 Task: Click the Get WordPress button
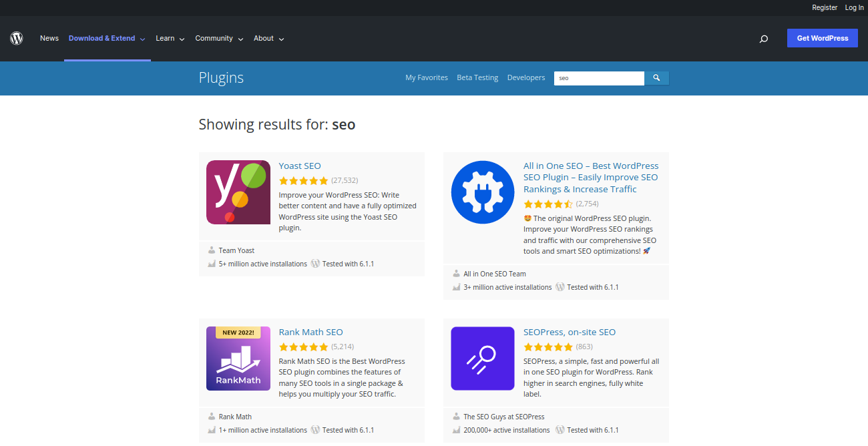[x=823, y=38]
